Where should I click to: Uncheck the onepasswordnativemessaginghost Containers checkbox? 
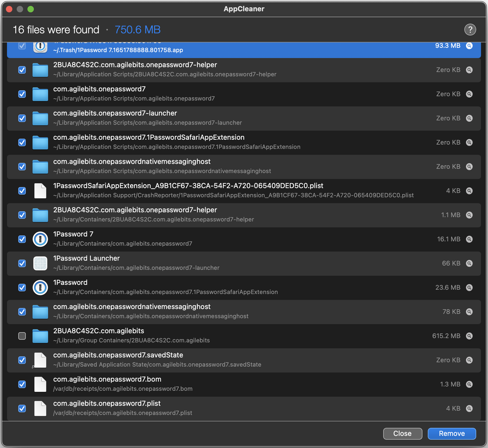pos(22,312)
